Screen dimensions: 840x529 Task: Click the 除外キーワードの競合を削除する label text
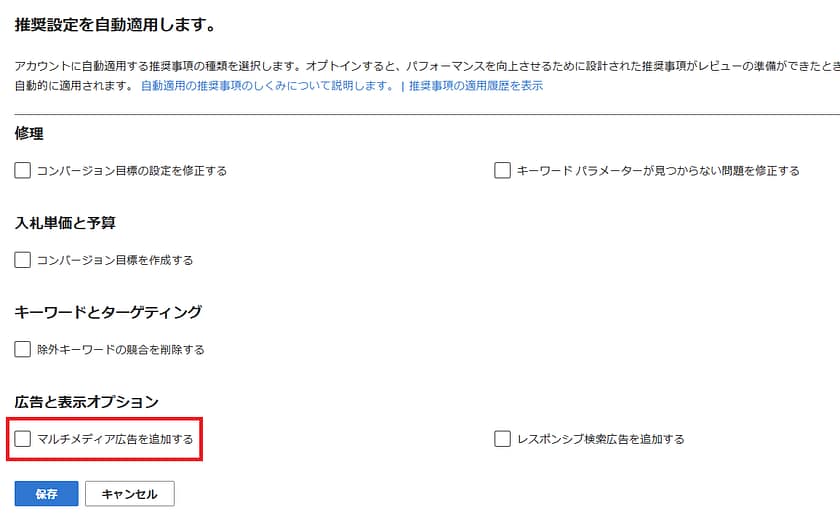(x=121, y=350)
